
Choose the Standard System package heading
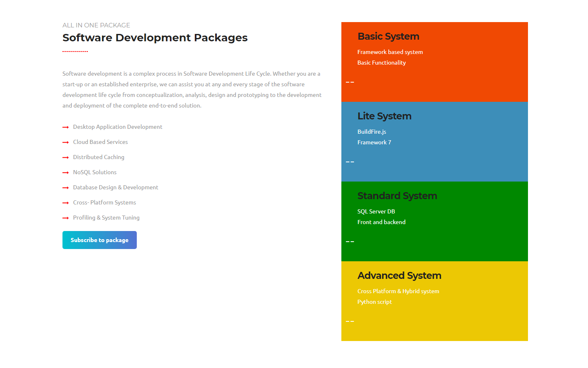(397, 196)
